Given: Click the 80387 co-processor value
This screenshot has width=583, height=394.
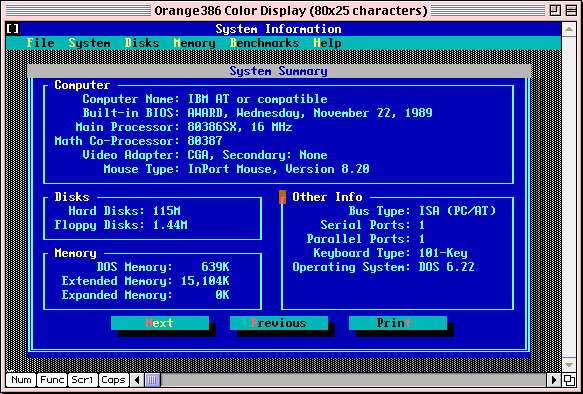Looking at the screenshot, I should click(205, 141).
